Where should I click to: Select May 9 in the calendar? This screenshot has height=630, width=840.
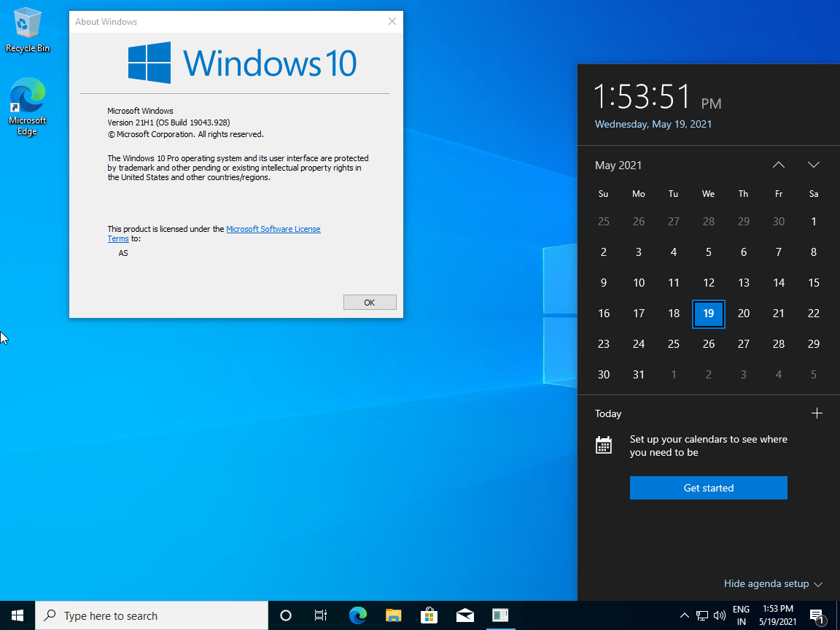[604, 283]
